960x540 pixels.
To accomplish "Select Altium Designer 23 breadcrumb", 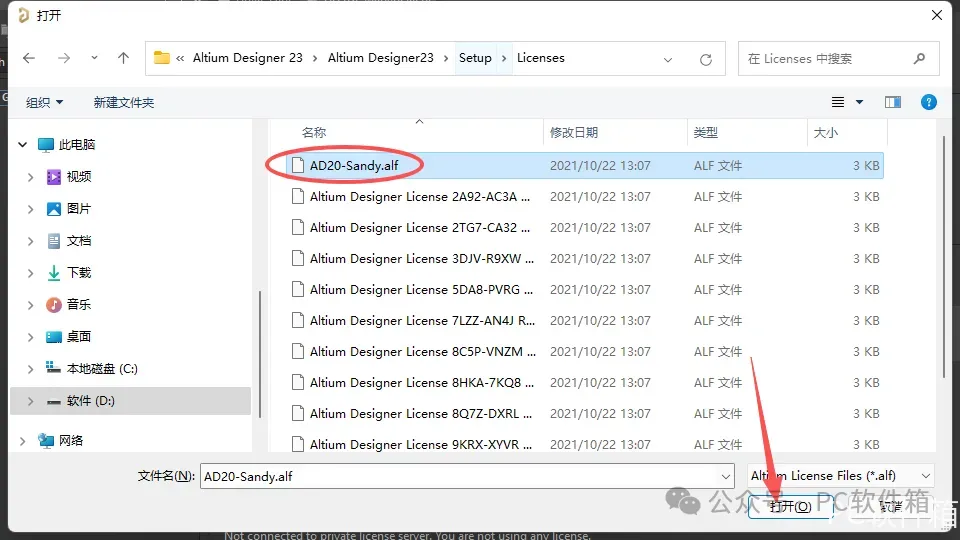I will pyautogui.click(x=247, y=58).
